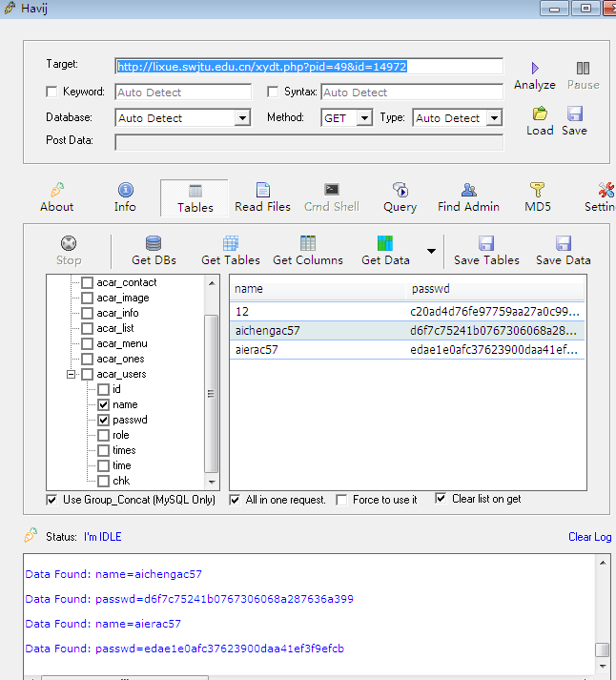
Task: Open the Settings section
Action: tap(601, 197)
